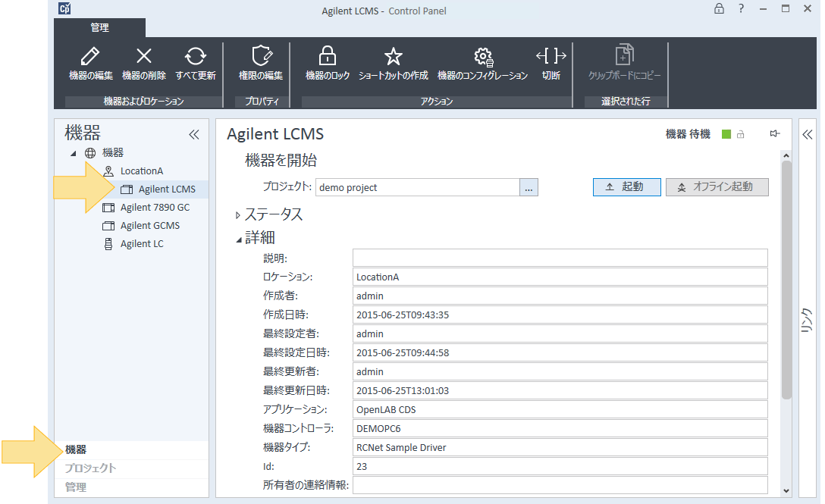Click the 最終更新日時 field value
This screenshot has width=825, height=504.
point(560,391)
